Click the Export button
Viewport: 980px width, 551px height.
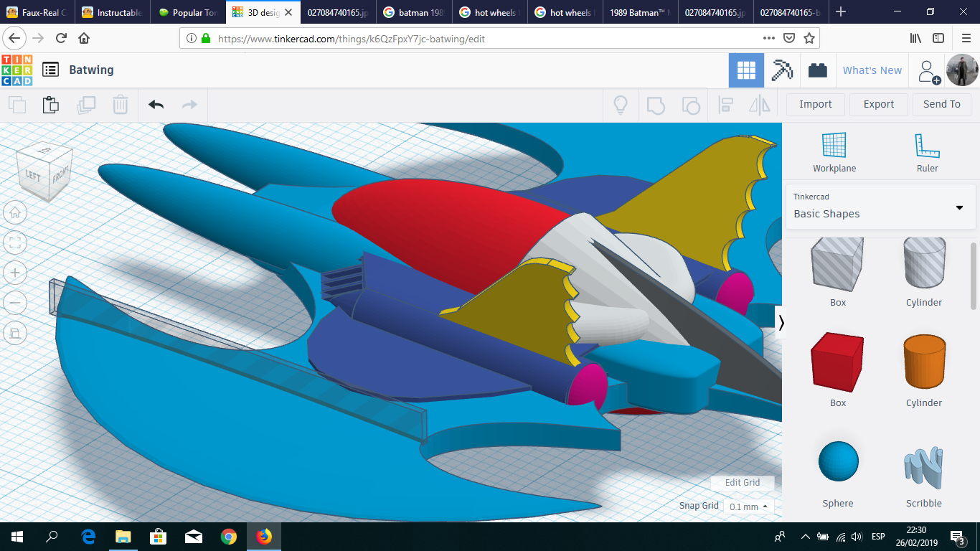879,105
